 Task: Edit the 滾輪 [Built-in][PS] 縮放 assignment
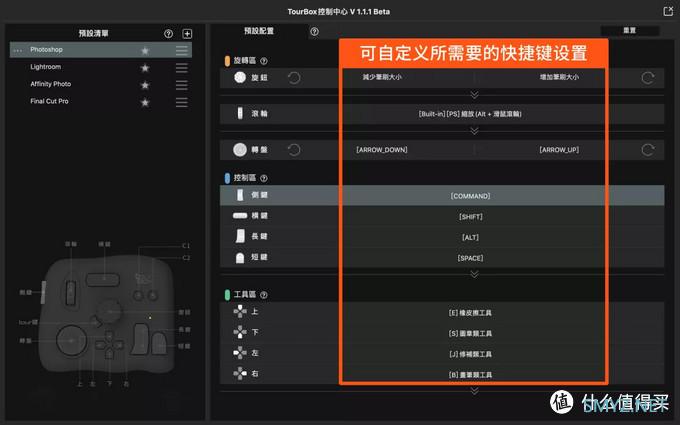click(x=470, y=114)
